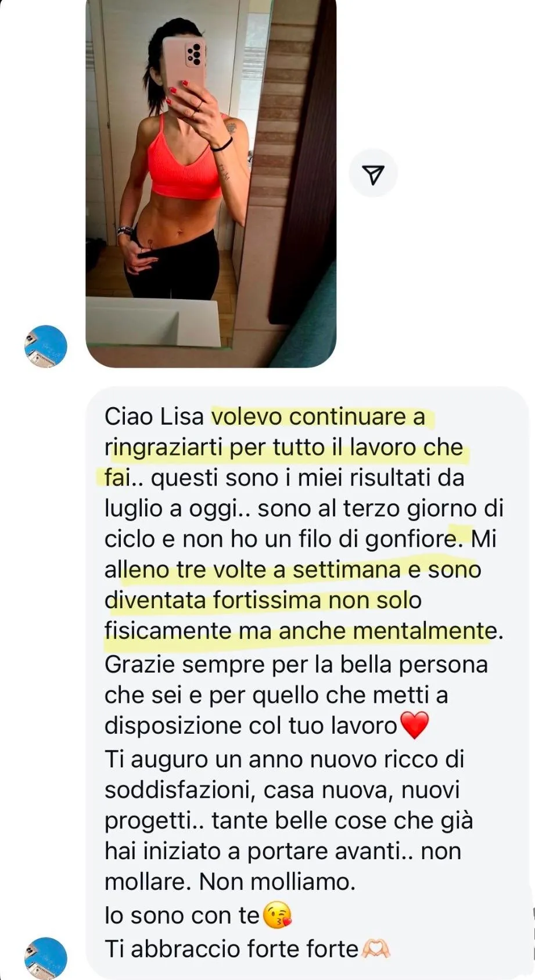This screenshot has width=535, height=980.
Task: Select the greeting "Ciao Lisa" in the message
Action: coord(154,417)
